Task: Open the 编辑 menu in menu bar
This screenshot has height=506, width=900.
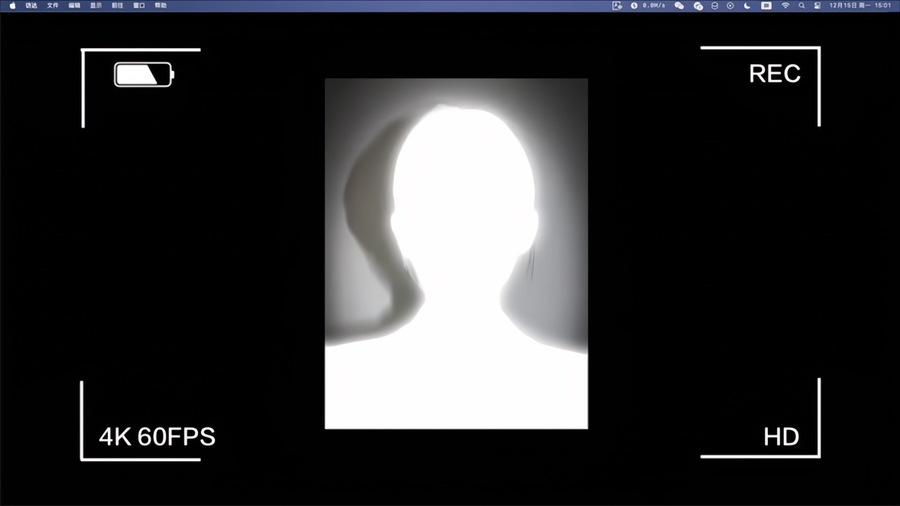Action: 75,5
